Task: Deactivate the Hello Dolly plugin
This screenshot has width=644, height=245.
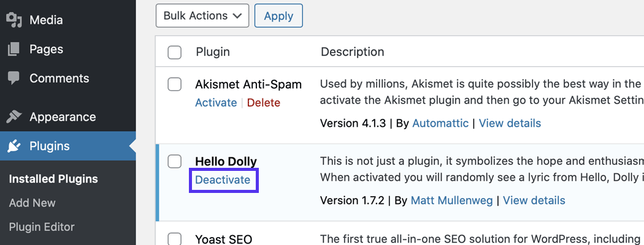Action: (x=223, y=180)
